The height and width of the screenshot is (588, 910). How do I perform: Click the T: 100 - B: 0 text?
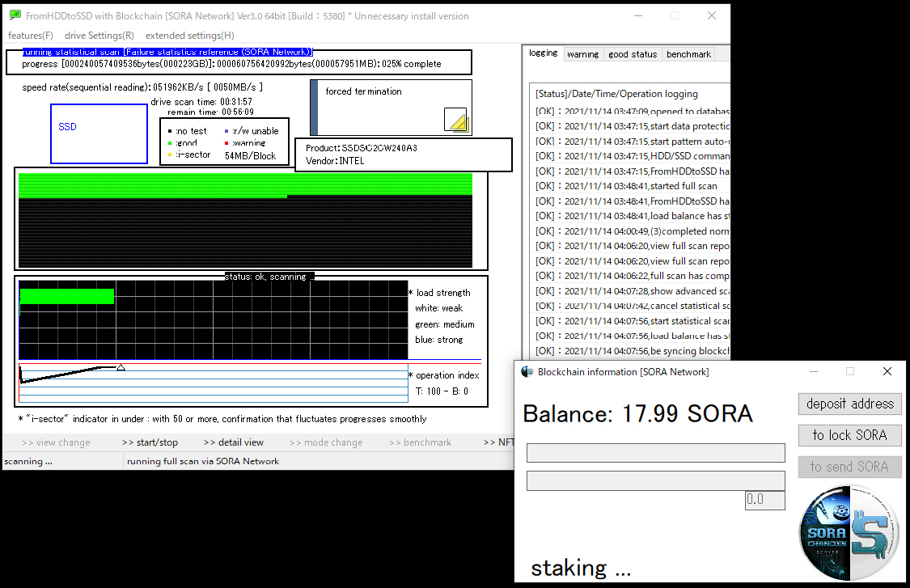click(x=442, y=391)
